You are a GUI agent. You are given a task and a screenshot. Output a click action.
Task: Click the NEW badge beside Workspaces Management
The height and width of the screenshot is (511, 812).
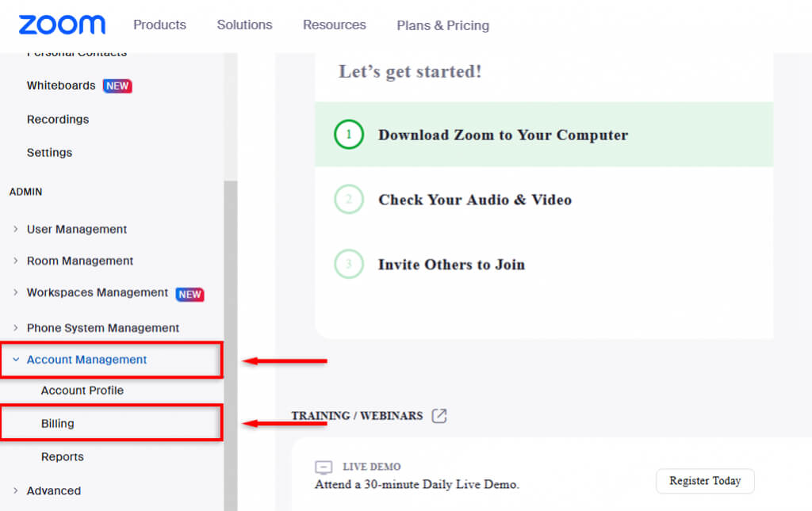coord(190,294)
